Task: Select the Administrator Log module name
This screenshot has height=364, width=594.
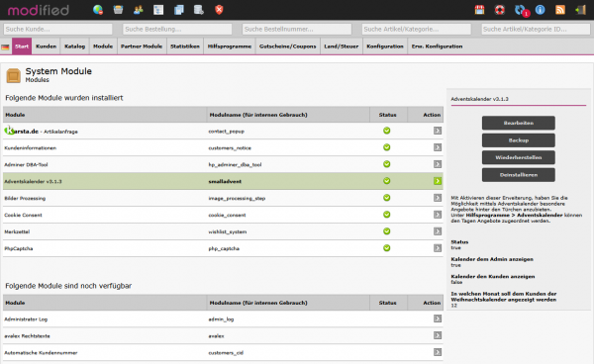Action: (x=26, y=319)
